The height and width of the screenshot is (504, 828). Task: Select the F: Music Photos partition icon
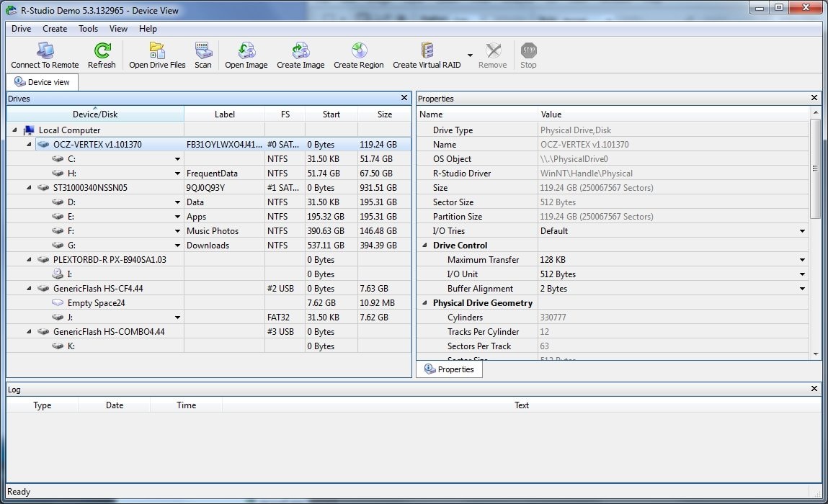58,230
